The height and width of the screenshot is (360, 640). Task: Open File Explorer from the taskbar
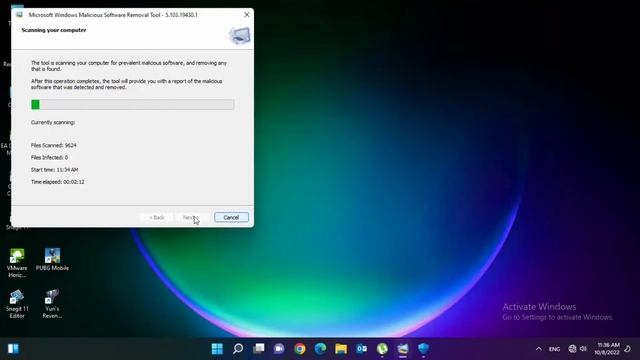pyautogui.click(x=341, y=349)
